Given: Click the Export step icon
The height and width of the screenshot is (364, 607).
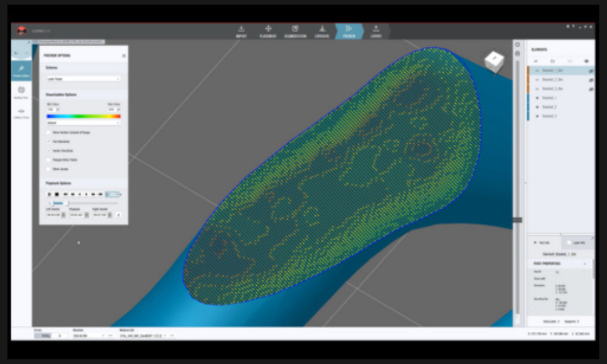Looking at the screenshot, I should [x=376, y=31].
